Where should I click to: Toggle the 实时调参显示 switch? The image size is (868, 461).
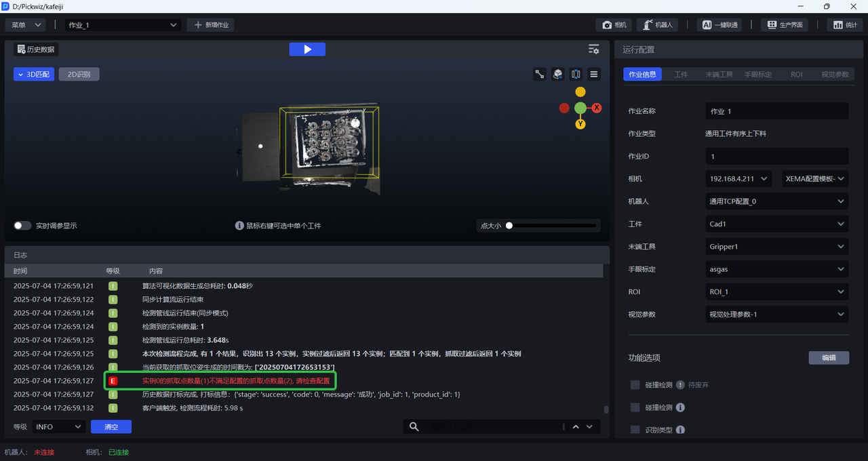point(23,226)
